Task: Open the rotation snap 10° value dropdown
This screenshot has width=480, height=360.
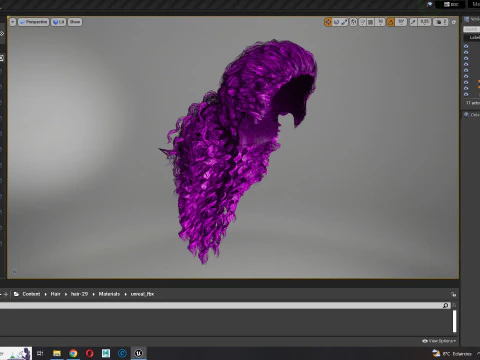Action: (x=401, y=22)
